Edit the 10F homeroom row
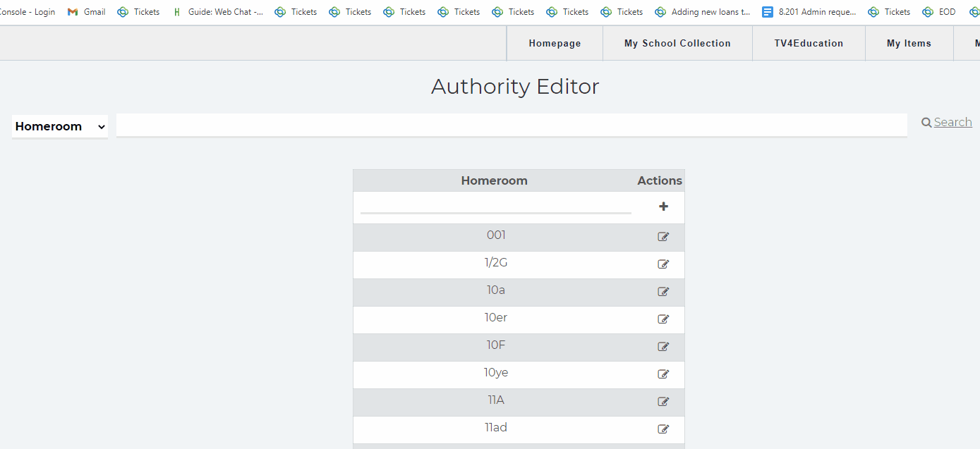The height and width of the screenshot is (449, 980). (663, 347)
